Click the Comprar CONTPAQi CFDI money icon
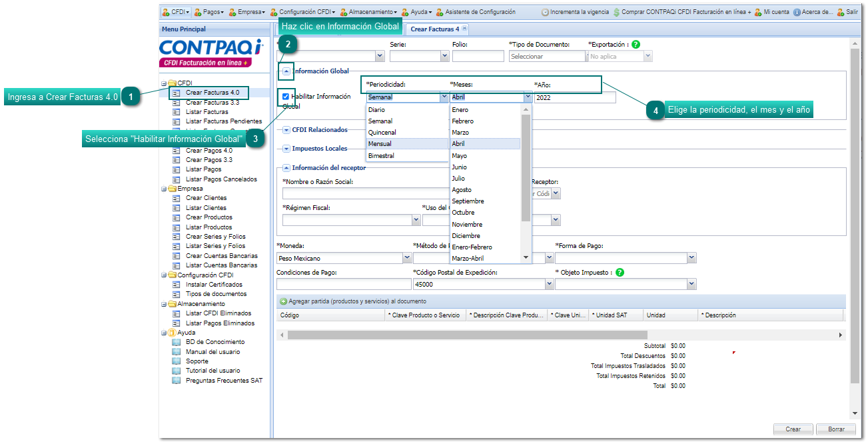The width and height of the screenshot is (868, 444). click(x=616, y=12)
